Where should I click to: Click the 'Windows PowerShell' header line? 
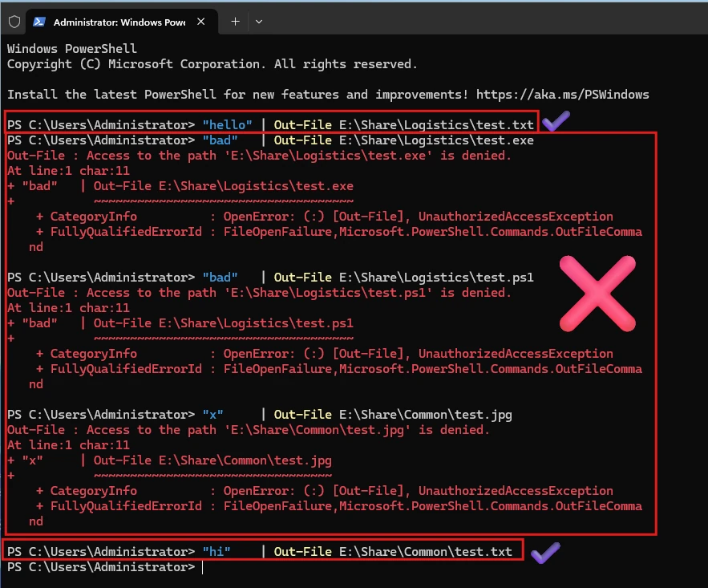pyautogui.click(x=72, y=48)
